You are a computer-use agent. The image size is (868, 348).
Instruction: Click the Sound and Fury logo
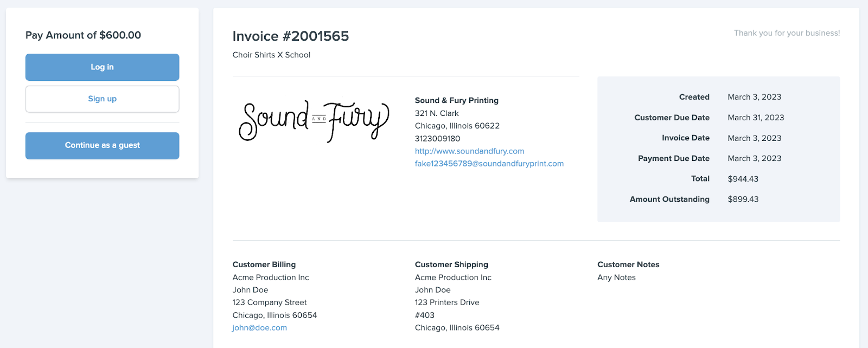[x=314, y=121]
